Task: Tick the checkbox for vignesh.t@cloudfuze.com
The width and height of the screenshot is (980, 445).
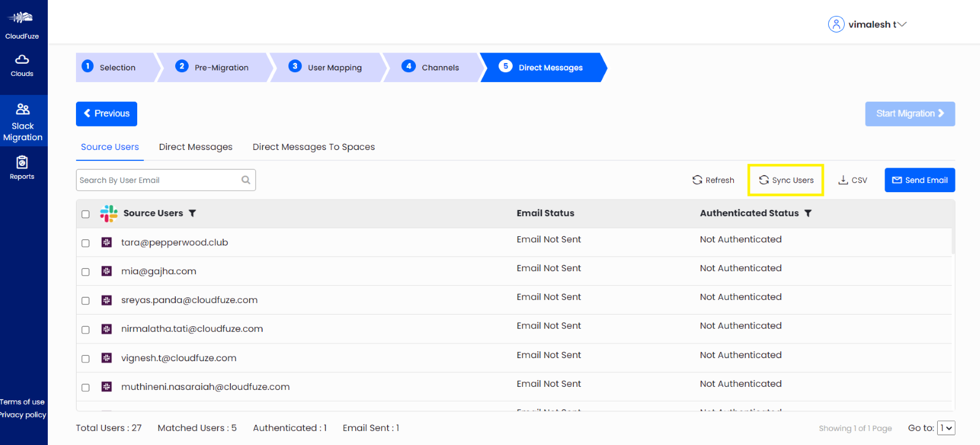Action: point(86,359)
